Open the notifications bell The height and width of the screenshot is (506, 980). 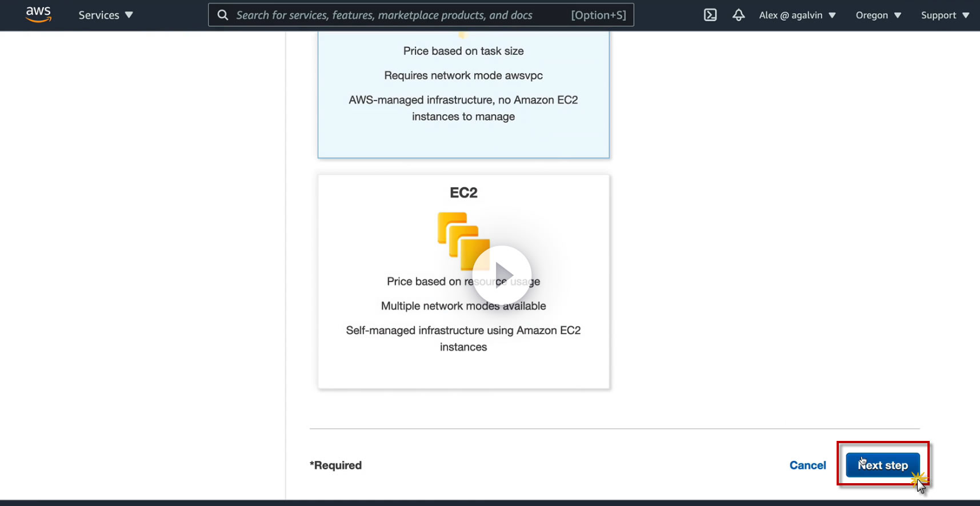click(738, 15)
